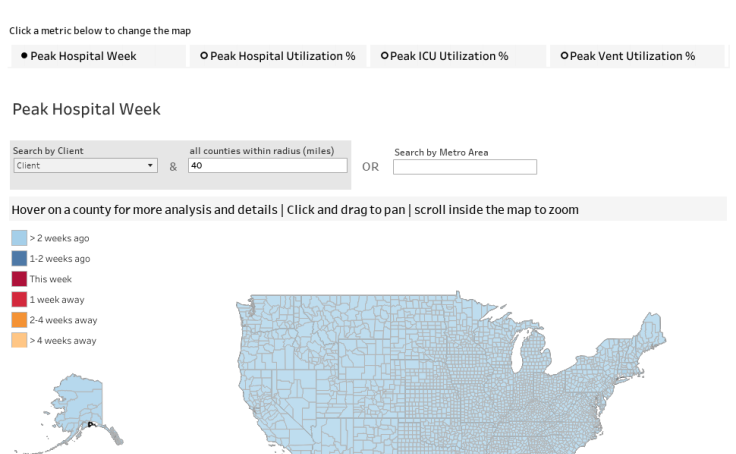Select the '2-4 weeks away' orange swatch
The height and width of the screenshot is (454, 736).
pos(19,320)
